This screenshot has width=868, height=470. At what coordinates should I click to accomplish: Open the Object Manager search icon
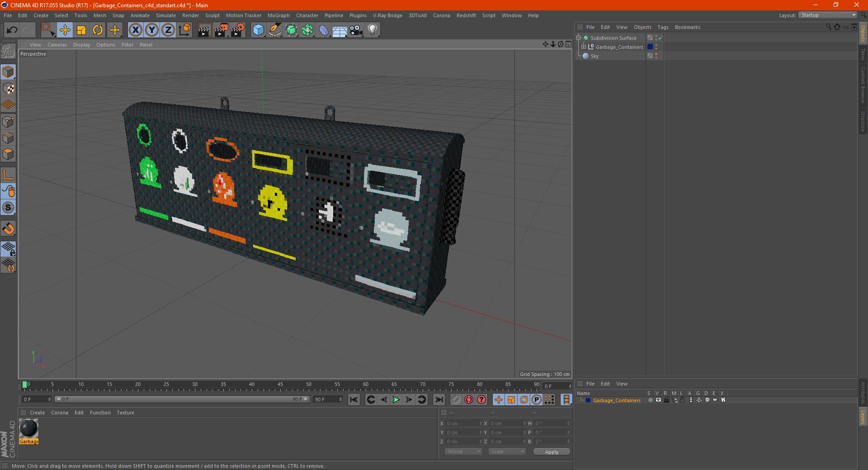click(x=828, y=27)
